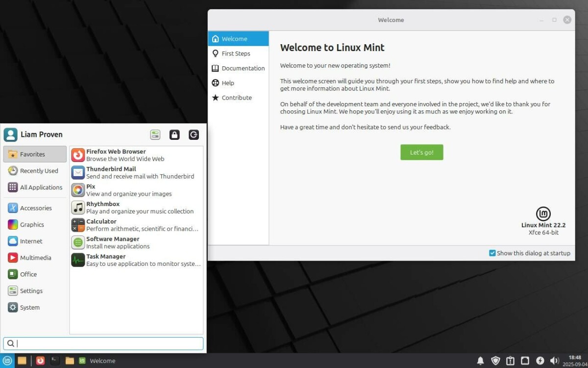Open the Contribute tab
The height and width of the screenshot is (368, 588).
coord(238,98)
